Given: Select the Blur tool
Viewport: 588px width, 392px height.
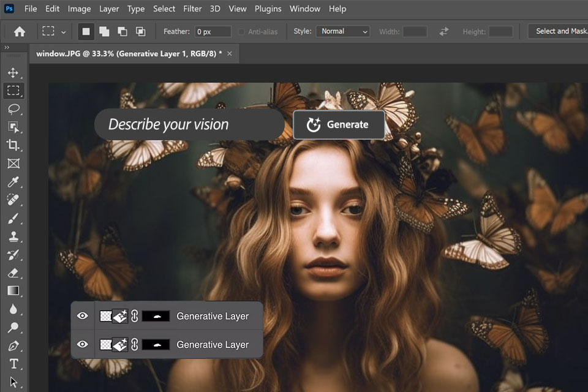Looking at the screenshot, I should point(13,309).
